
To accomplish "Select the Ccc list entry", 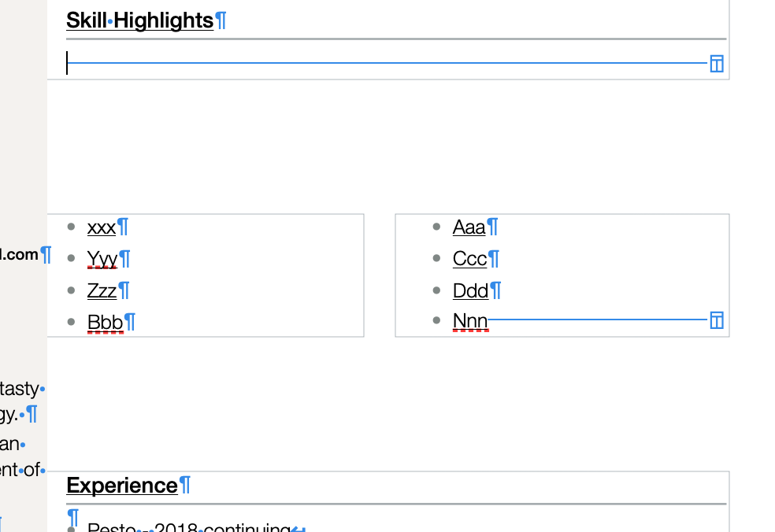I will point(469,259).
